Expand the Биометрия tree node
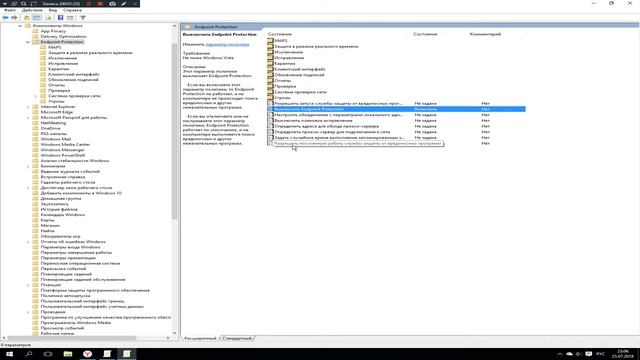 [x=28, y=166]
